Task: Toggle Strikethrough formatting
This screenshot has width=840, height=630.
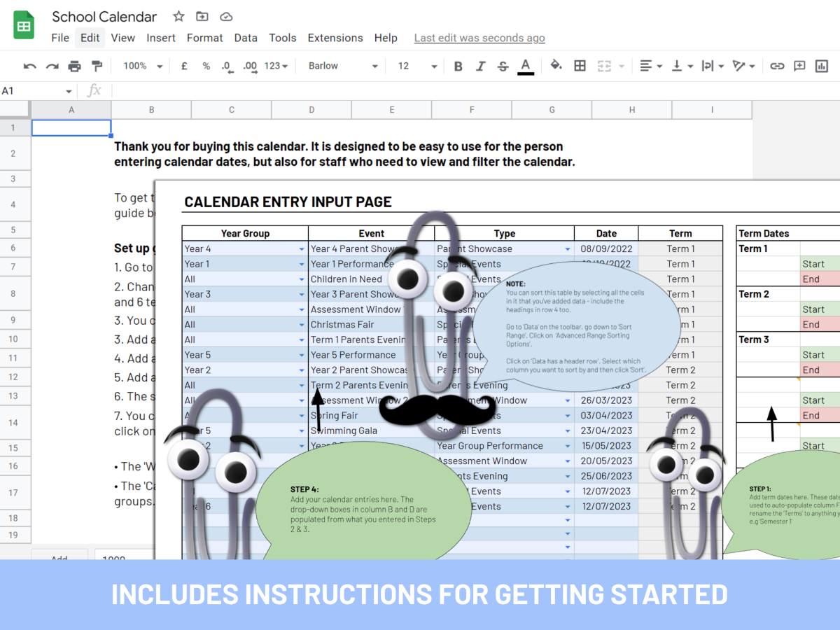Action: [503, 66]
